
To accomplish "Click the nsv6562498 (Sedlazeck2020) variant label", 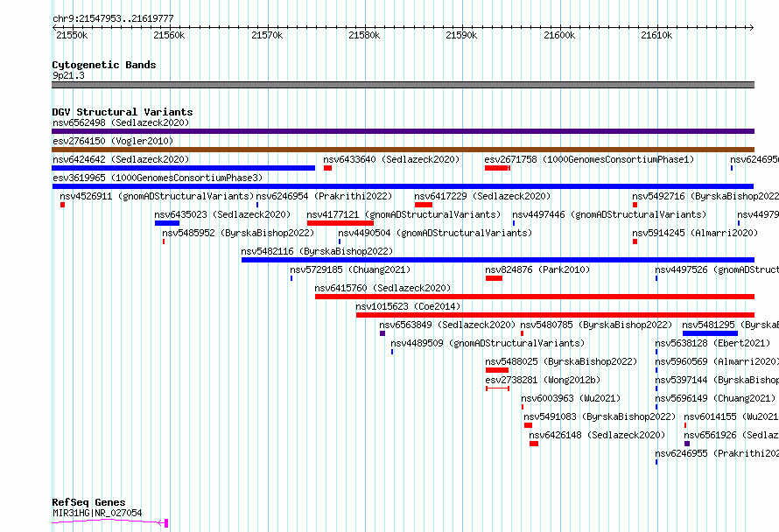I will (121, 122).
